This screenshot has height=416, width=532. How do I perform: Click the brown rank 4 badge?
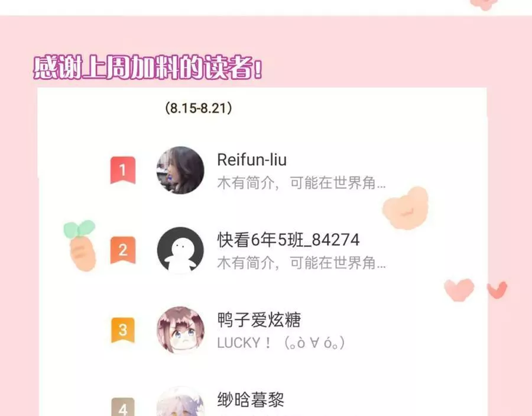tap(123, 407)
